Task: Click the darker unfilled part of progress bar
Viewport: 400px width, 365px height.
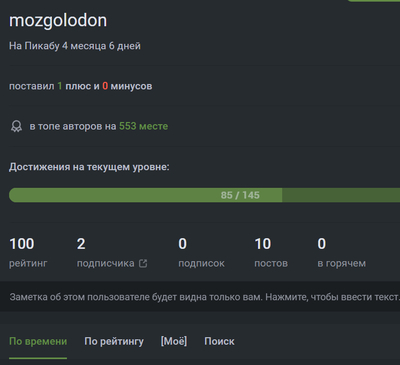Action: (341, 195)
